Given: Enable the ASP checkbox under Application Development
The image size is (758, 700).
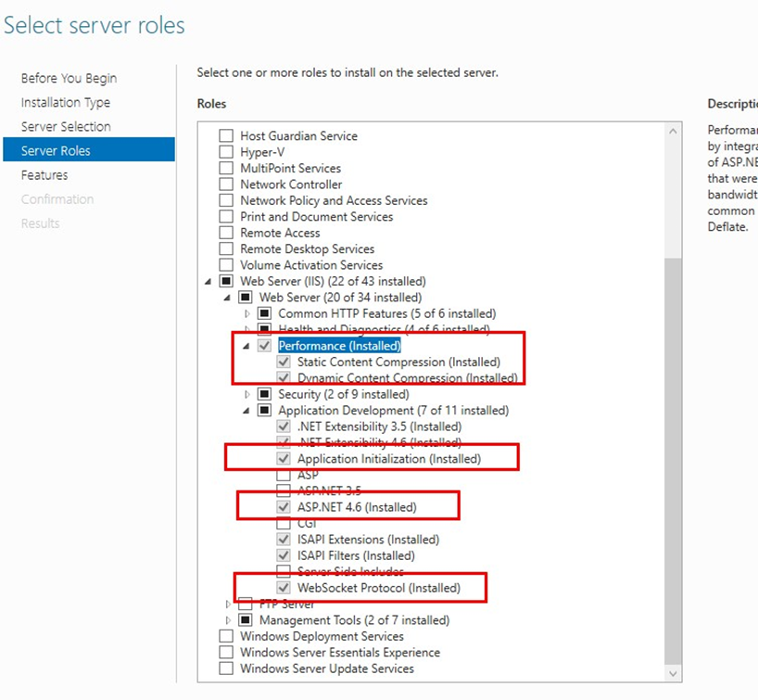Looking at the screenshot, I should 284,475.
